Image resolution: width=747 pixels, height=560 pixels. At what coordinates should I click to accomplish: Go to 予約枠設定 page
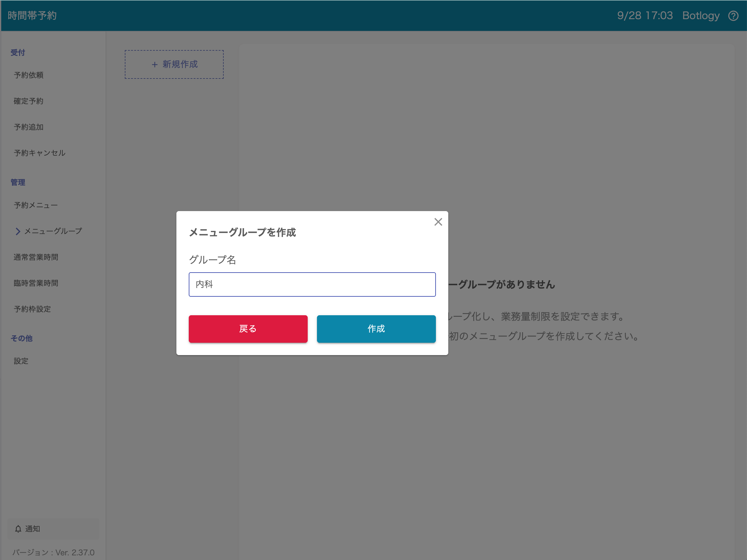pyautogui.click(x=32, y=309)
